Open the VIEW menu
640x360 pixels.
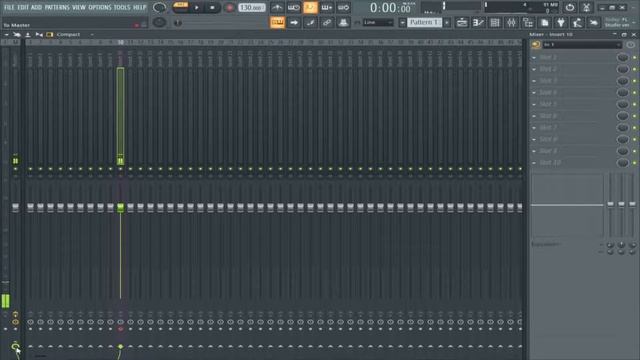pos(79,7)
